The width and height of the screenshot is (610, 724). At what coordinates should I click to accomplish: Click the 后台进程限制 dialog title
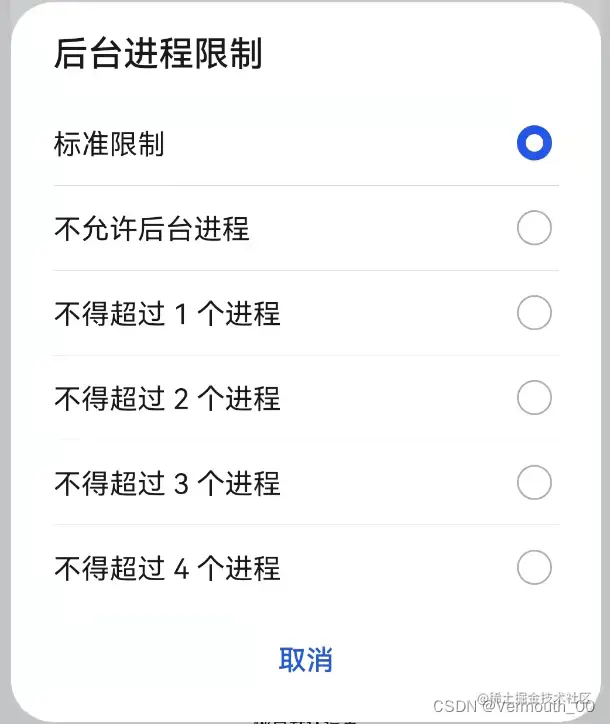click(158, 53)
